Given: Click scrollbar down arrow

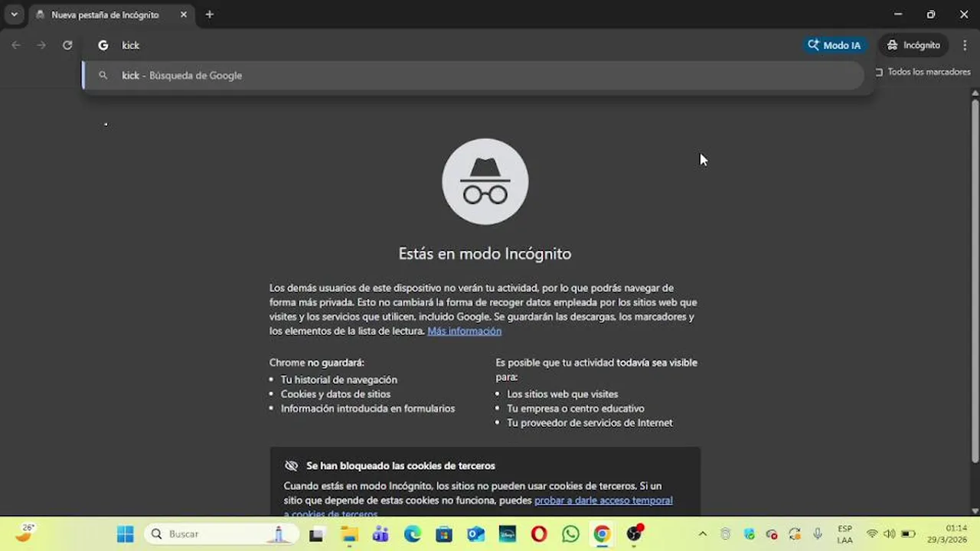Looking at the screenshot, I should click(x=975, y=510).
